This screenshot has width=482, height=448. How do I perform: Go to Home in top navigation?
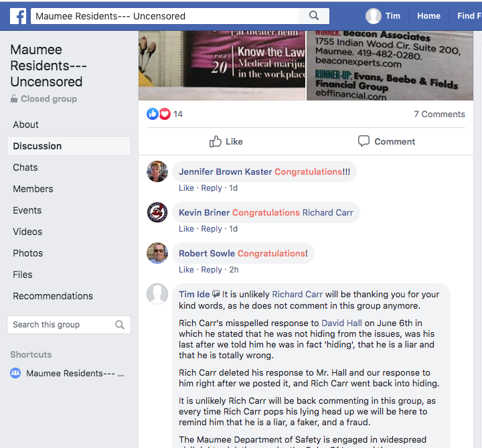428,16
